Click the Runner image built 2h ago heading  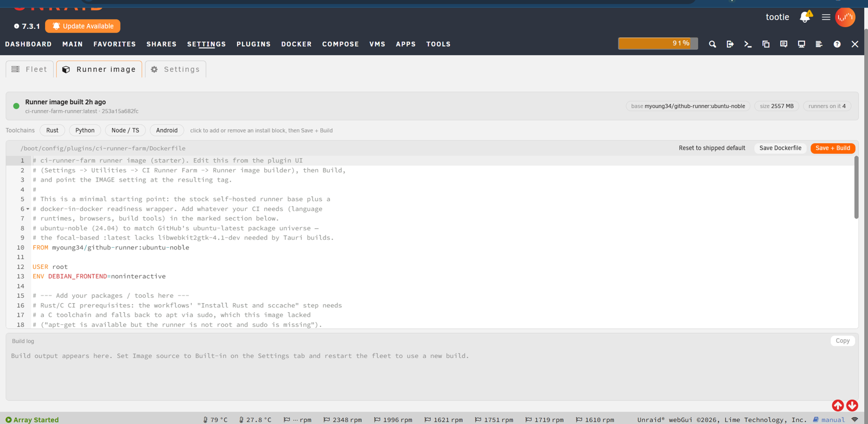[66, 102]
